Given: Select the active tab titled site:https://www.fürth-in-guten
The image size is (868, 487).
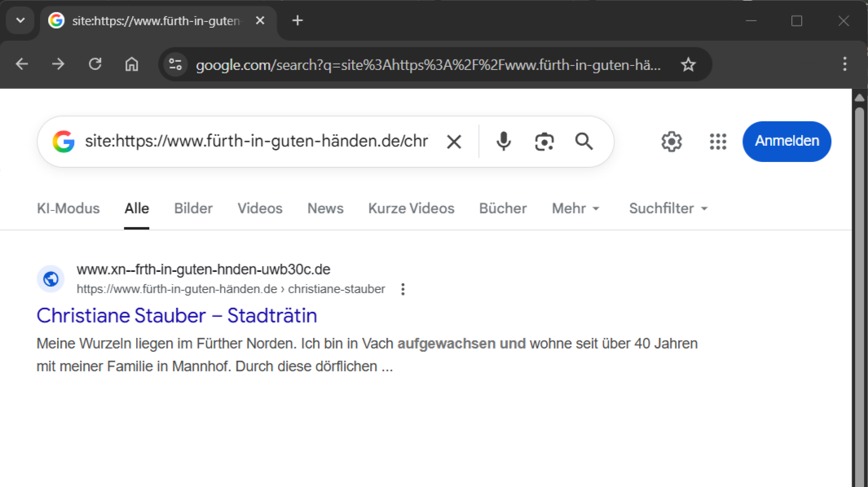Looking at the screenshot, I should [158, 21].
